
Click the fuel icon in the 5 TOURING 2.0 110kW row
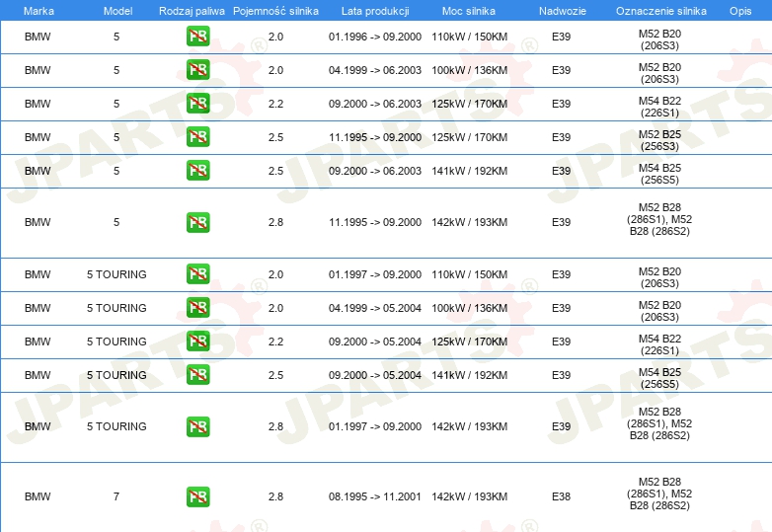point(197,274)
